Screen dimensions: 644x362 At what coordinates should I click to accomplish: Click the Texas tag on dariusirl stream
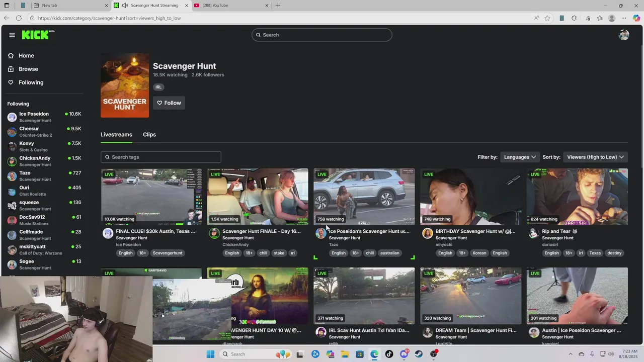[x=595, y=253]
